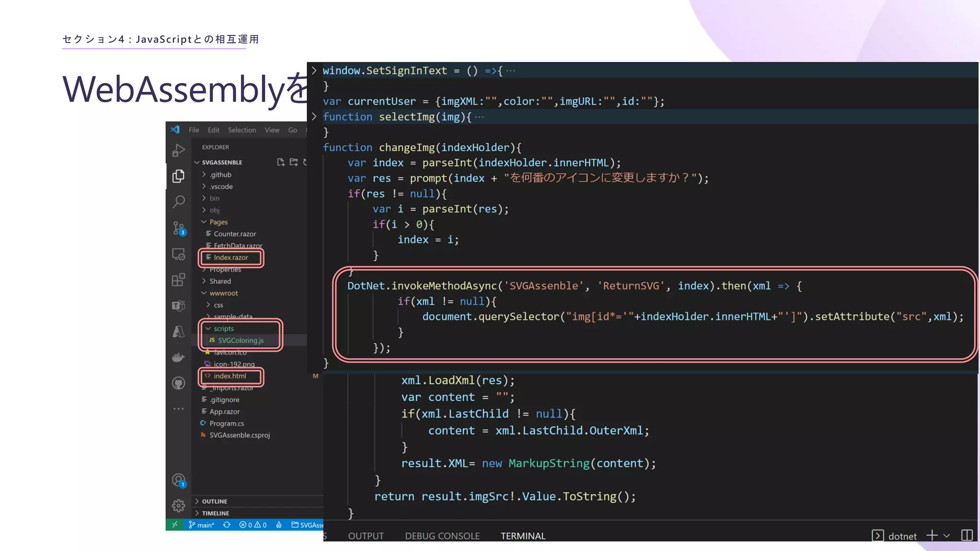The width and height of the screenshot is (980, 551).
Task: Open the Search view in activity bar
Action: 178,202
